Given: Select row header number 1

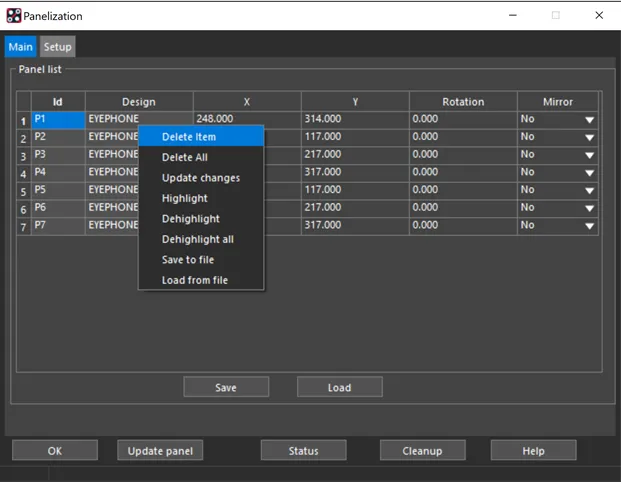Looking at the screenshot, I should pos(24,120).
